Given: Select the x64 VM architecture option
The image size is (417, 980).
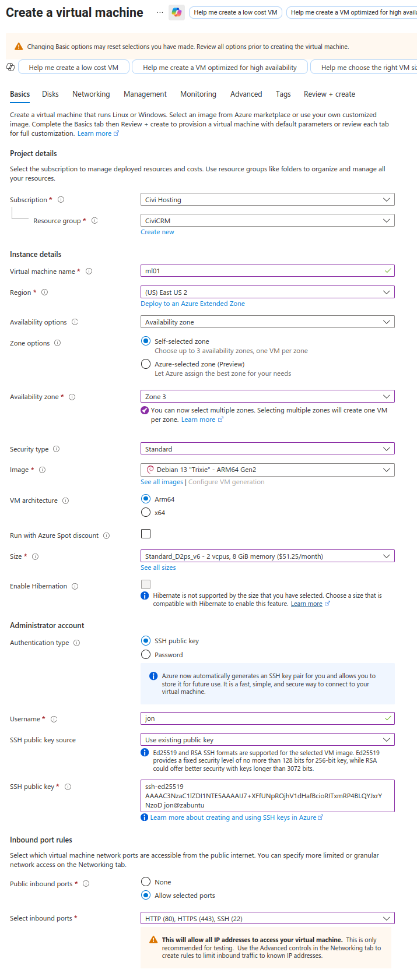Looking at the screenshot, I should pos(146,513).
